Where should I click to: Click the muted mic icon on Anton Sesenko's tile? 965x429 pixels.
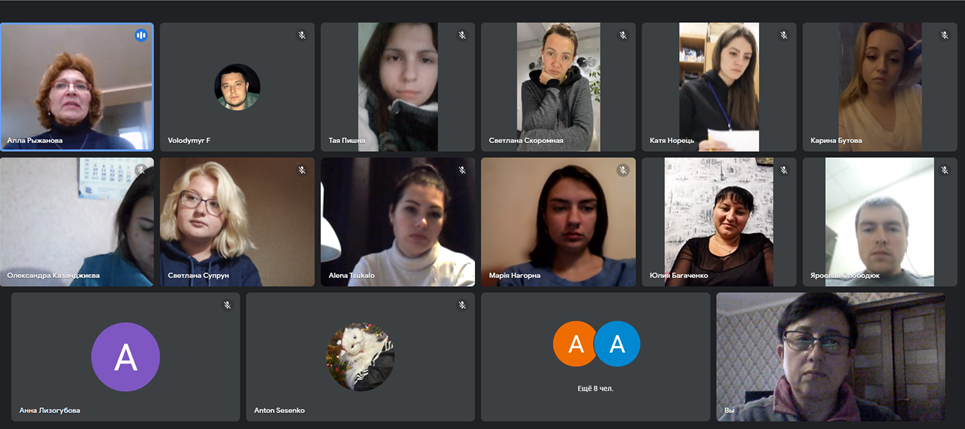click(462, 305)
